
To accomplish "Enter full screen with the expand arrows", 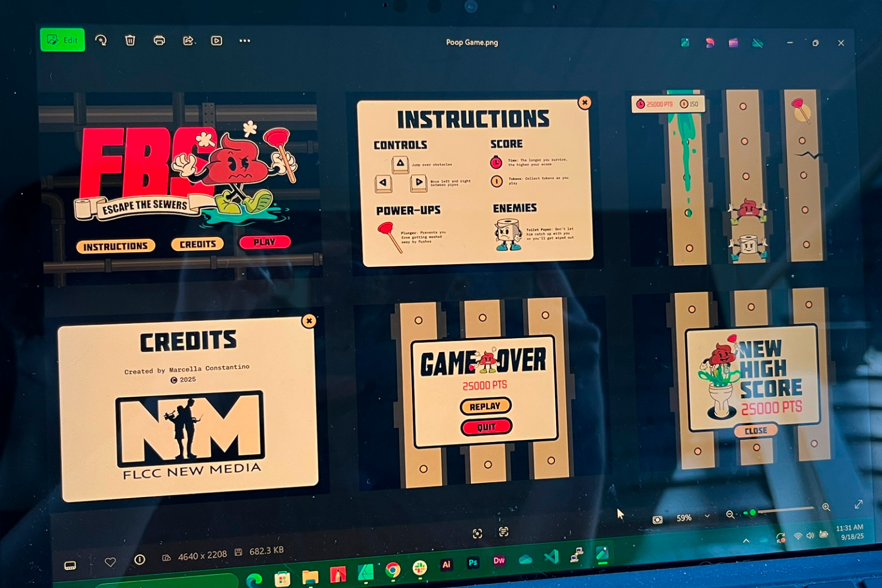I will (858, 505).
